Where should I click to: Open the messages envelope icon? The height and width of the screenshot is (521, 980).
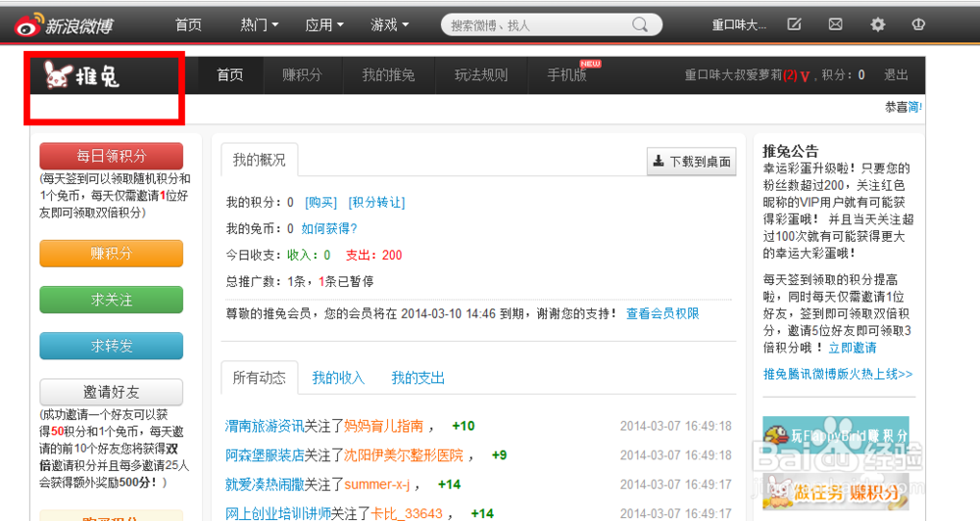[x=836, y=24]
